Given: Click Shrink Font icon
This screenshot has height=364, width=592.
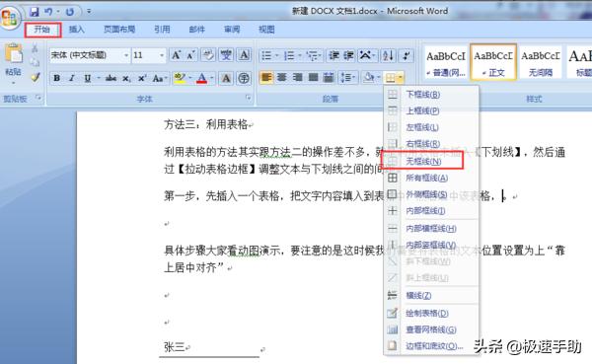Looking at the screenshot, I should click(x=190, y=55).
